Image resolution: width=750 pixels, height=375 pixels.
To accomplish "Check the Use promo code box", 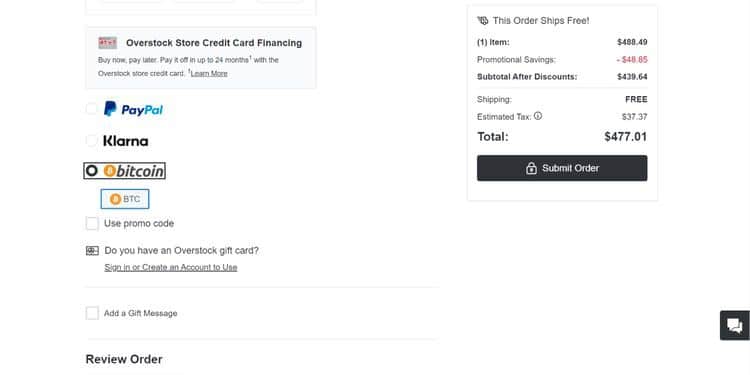I will click(92, 223).
